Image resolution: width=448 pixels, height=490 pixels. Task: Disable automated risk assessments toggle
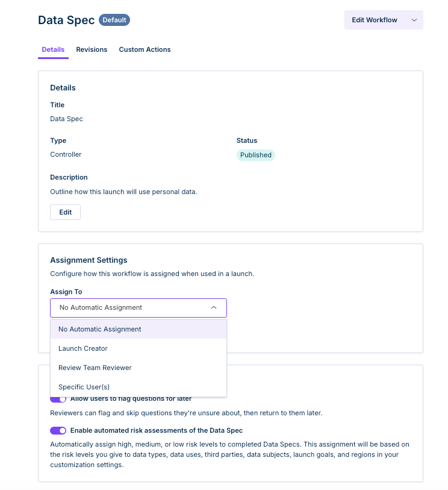click(58, 430)
